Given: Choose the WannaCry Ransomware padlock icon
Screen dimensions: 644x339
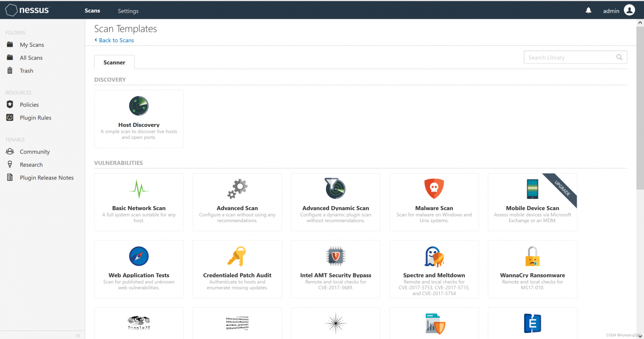Looking at the screenshot, I should pos(532,256).
